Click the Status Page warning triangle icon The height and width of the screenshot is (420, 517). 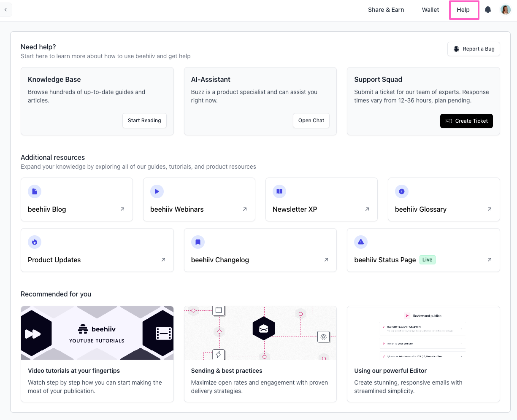click(x=361, y=242)
